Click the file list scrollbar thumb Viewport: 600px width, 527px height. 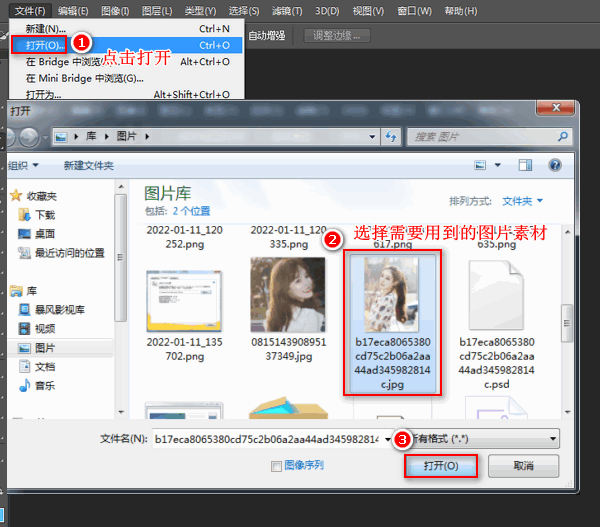tap(567, 323)
